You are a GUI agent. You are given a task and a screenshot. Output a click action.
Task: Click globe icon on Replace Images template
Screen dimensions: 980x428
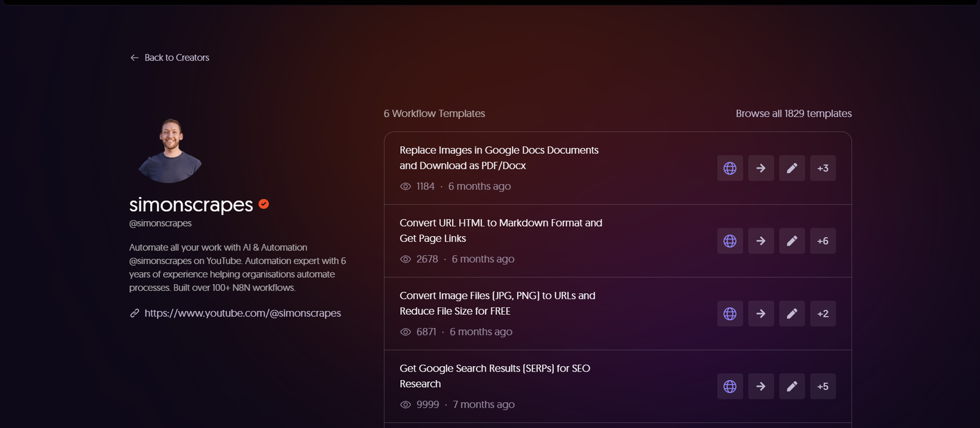pyautogui.click(x=729, y=168)
